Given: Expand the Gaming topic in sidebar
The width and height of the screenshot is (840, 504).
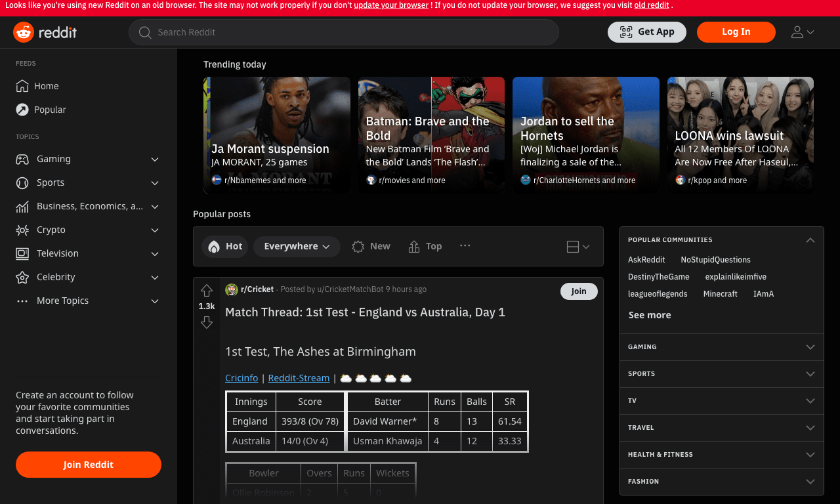Looking at the screenshot, I should [x=155, y=159].
